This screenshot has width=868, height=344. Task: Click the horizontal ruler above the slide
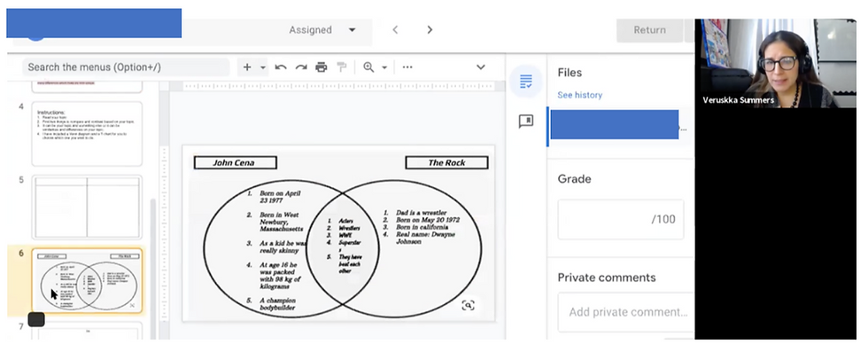tap(338, 86)
